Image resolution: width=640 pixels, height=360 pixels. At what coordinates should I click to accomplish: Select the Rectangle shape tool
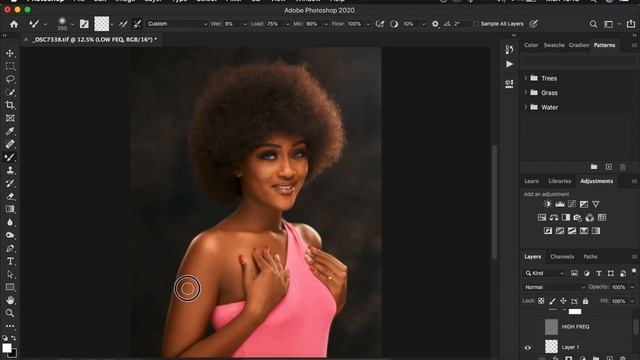click(10, 287)
